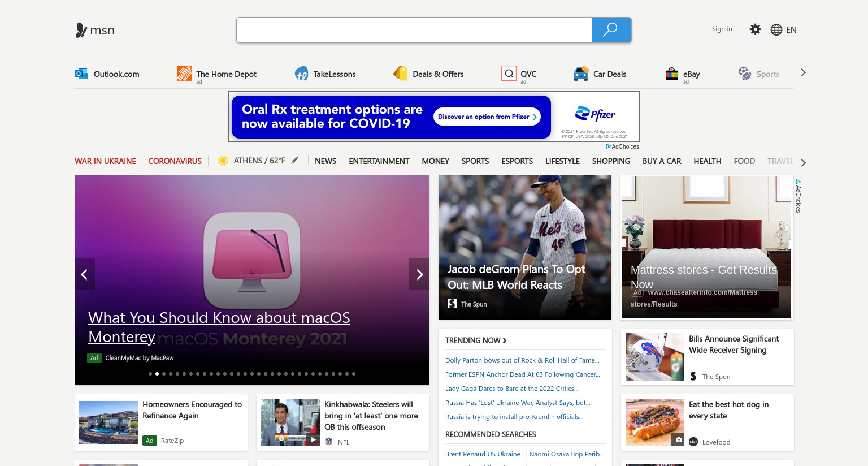Open BUY A CAR tab
Viewport: 868px width, 466px height.
[662, 161]
